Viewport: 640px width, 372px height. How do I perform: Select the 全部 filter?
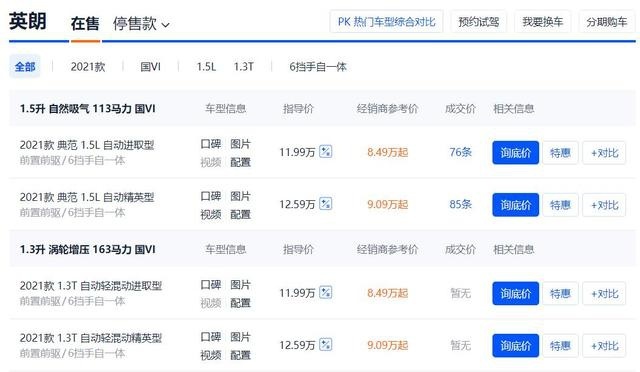click(x=25, y=67)
